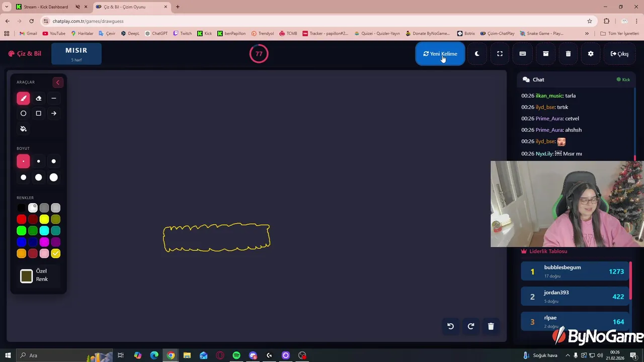Open Spotify from the taskbar

pos(236,355)
